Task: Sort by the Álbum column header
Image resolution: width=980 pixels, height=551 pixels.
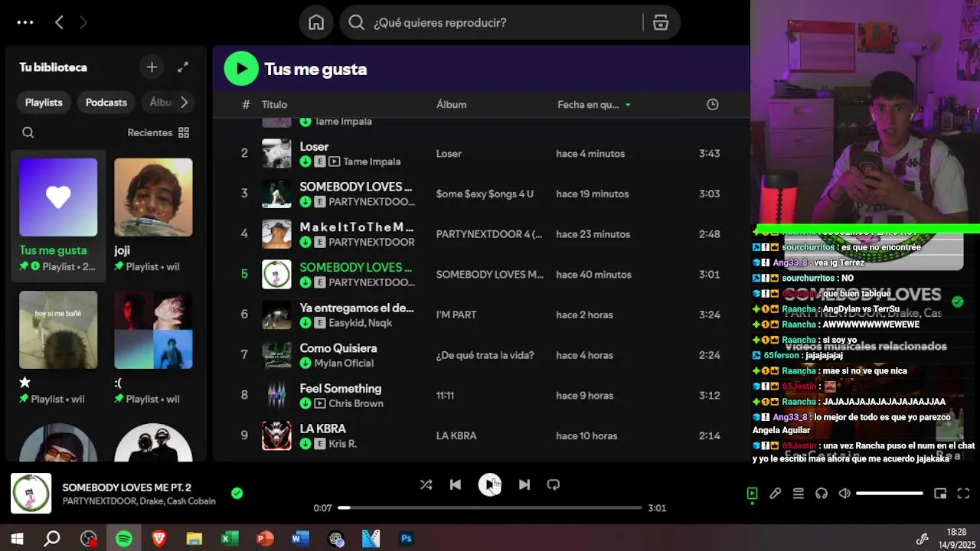Action: [452, 105]
